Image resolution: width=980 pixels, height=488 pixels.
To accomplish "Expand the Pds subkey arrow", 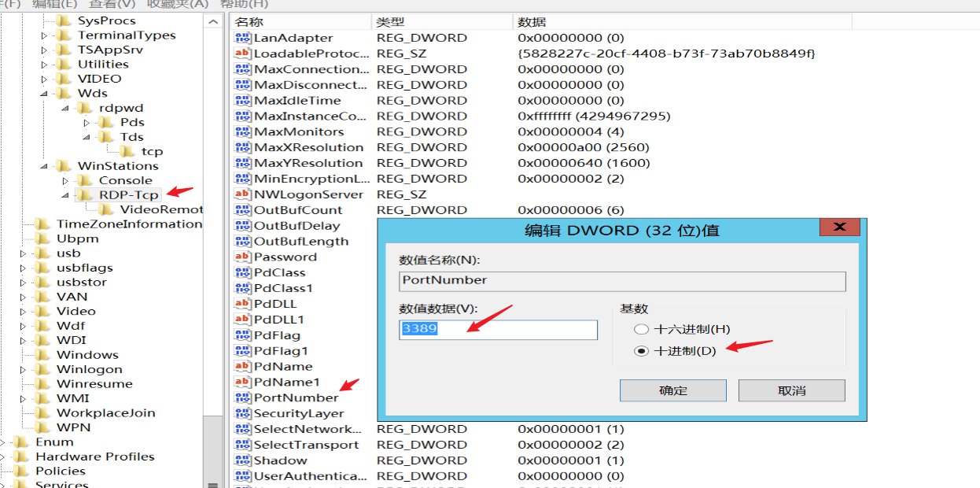I will pos(87,123).
